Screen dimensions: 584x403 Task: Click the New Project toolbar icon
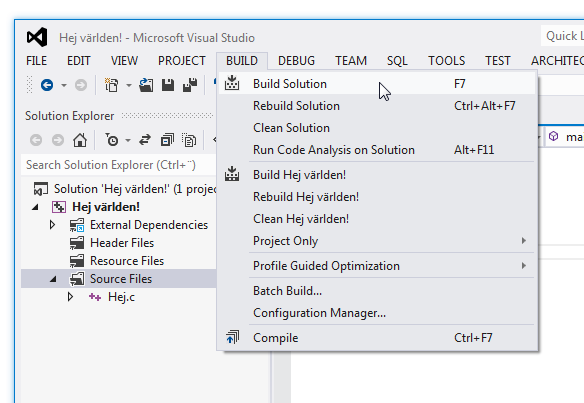[x=111, y=85]
